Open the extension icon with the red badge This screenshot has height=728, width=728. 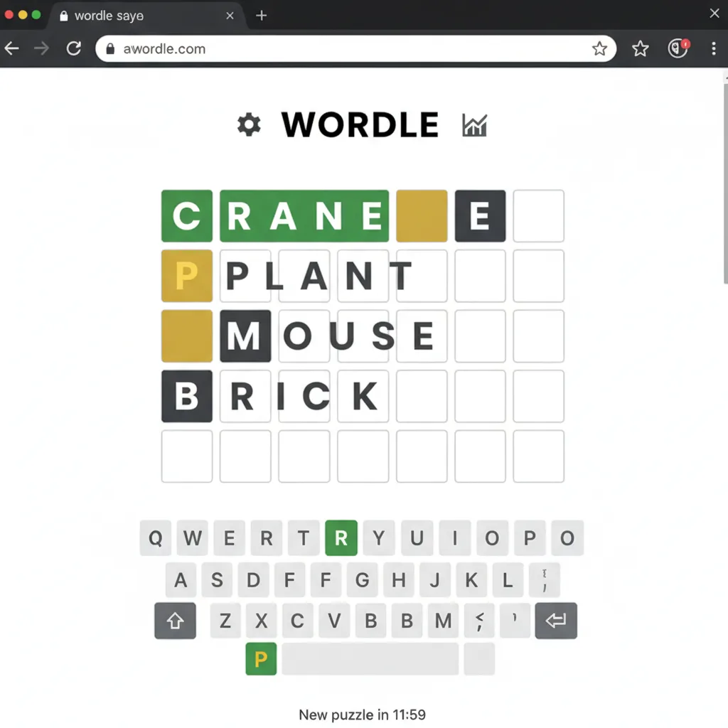coord(678,48)
